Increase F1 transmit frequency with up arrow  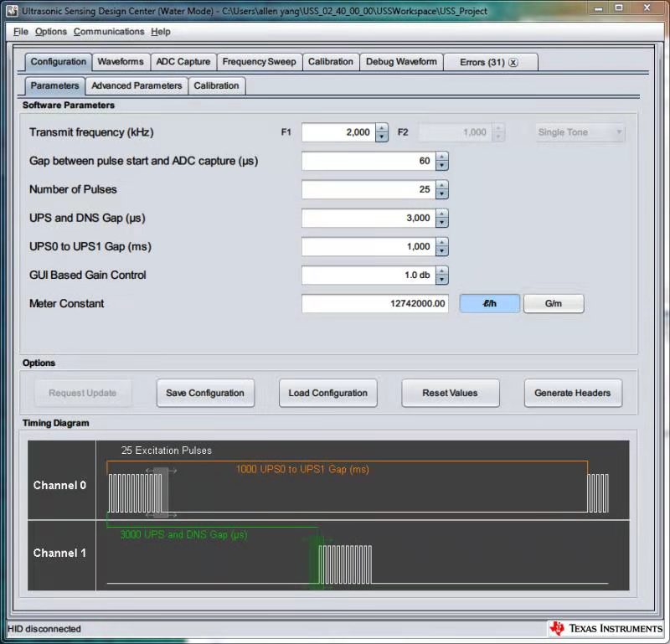(x=382, y=128)
